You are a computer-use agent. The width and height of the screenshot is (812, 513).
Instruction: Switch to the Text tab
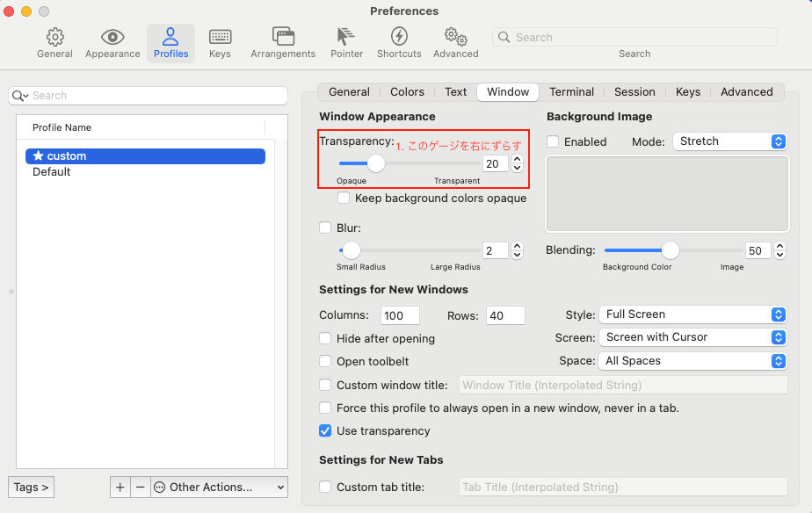tap(456, 92)
